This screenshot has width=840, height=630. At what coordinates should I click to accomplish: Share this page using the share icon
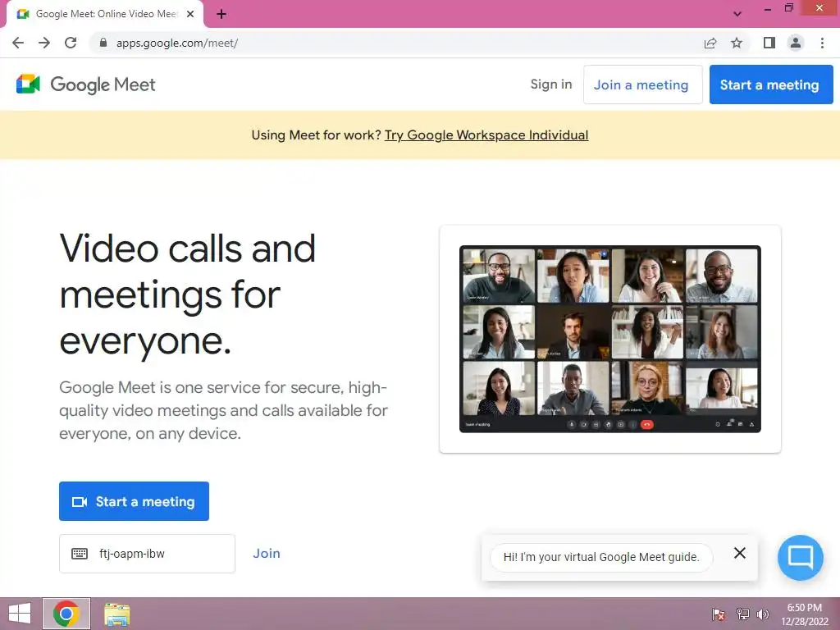(x=710, y=43)
